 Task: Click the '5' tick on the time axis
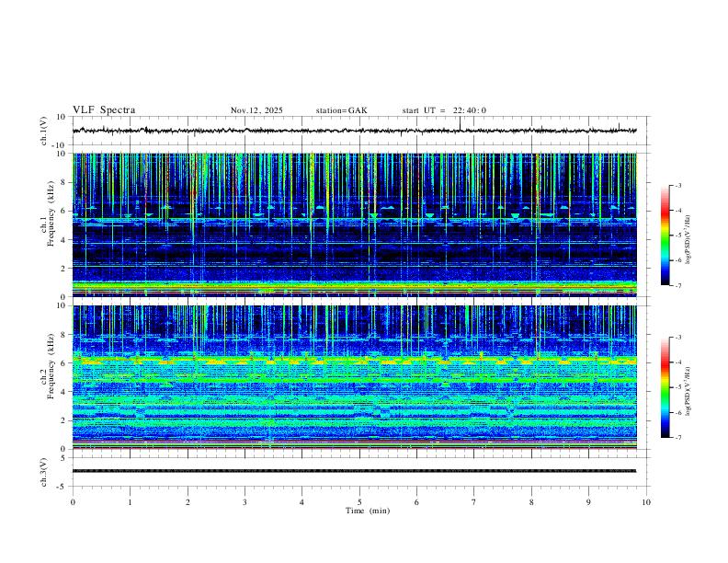[359, 502]
